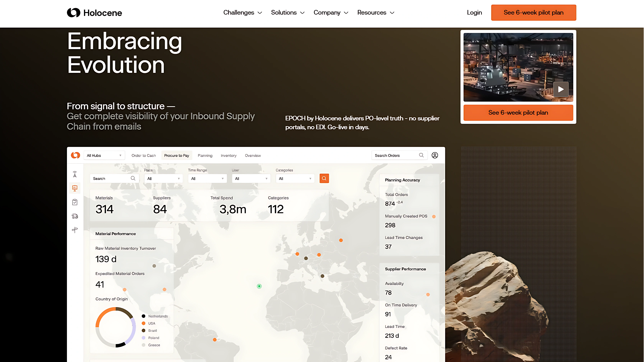644x362 pixels.
Task: Play the port video thumbnail
Action: (x=561, y=89)
